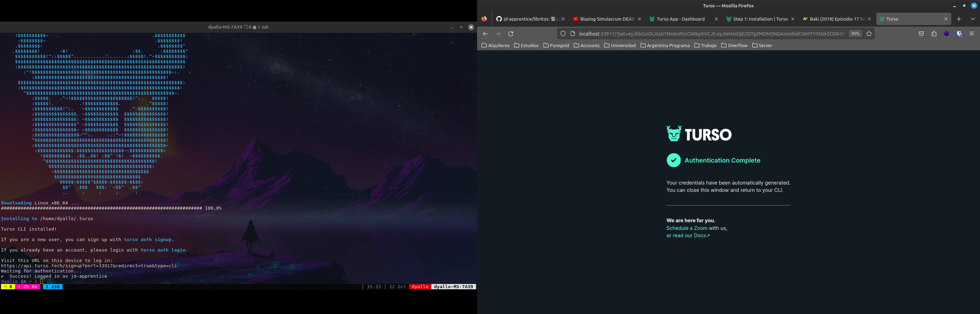Click 90% zoom level indicator
Image resolution: width=980 pixels, height=314 pixels.
coord(855,34)
